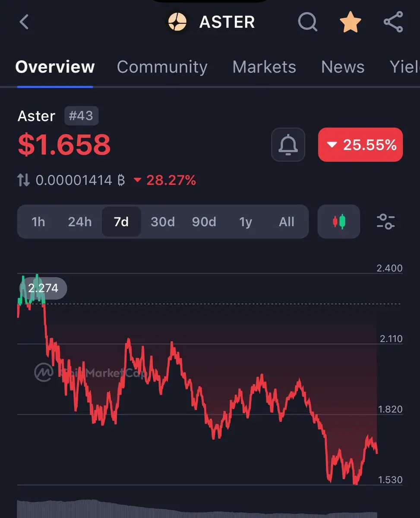Set a price alert with bell icon
The height and width of the screenshot is (518, 420).
pyautogui.click(x=288, y=145)
